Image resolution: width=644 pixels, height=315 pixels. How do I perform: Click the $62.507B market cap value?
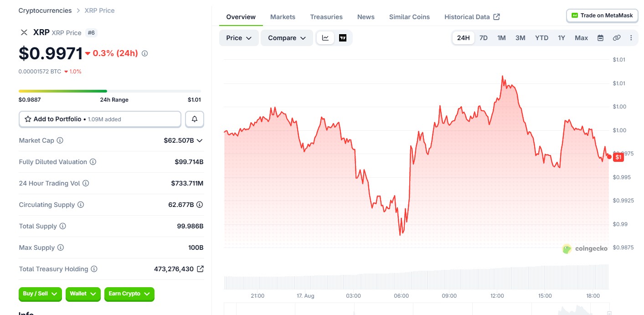[x=178, y=140]
